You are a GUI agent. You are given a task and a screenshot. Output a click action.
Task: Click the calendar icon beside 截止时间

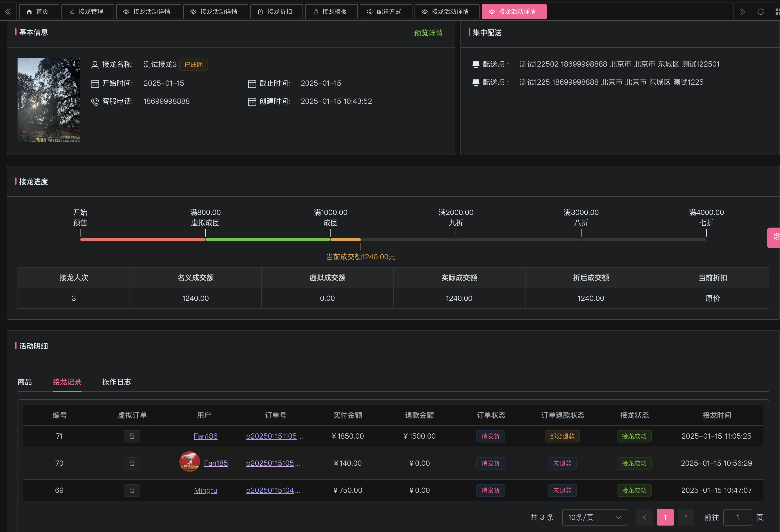252,84
